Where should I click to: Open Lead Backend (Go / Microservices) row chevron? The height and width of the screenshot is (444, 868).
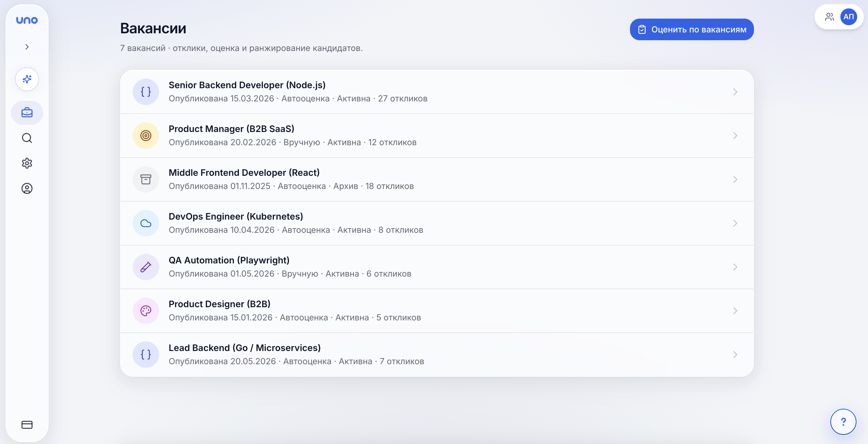click(x=735, y=354)
